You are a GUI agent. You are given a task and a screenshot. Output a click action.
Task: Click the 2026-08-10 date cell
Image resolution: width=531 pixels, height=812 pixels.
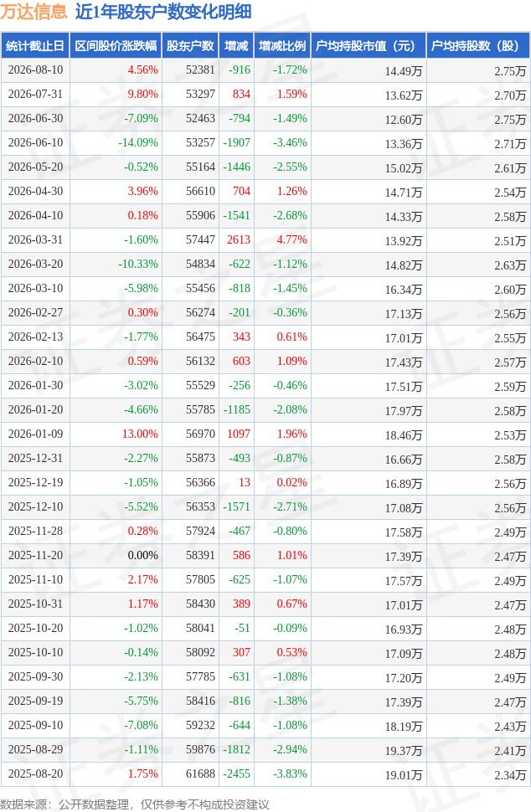(x=35, y=70)
